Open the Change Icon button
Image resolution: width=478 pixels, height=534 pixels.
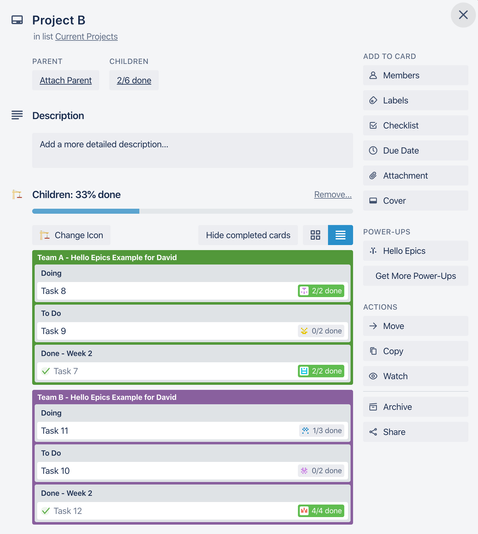pos(71,235)
